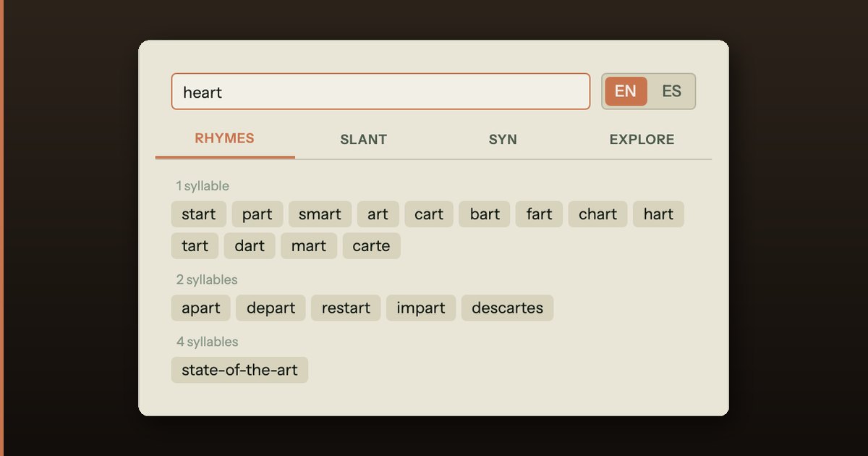Screen dimensions: 868x456
Task: Select the "chart" word chip
Action: pyautogui.click(x=597, y=214)
